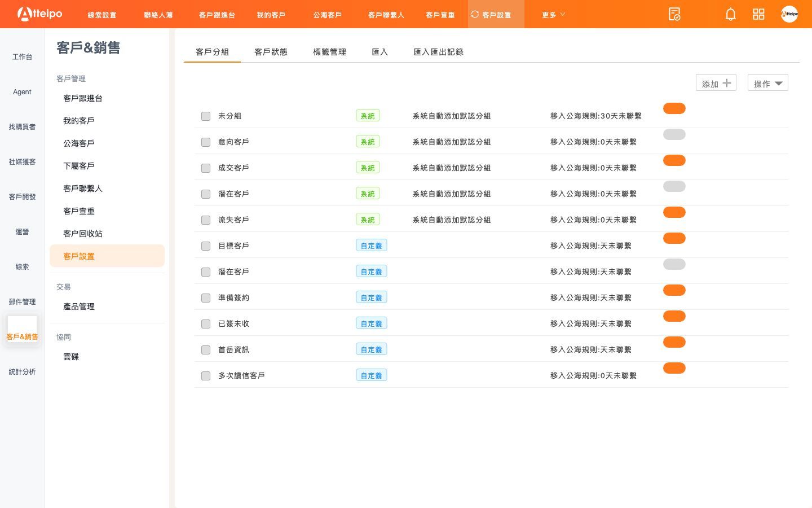View the 匯入匯出記錄 tab
The image size is (812, 508).
tap(438, 52)
